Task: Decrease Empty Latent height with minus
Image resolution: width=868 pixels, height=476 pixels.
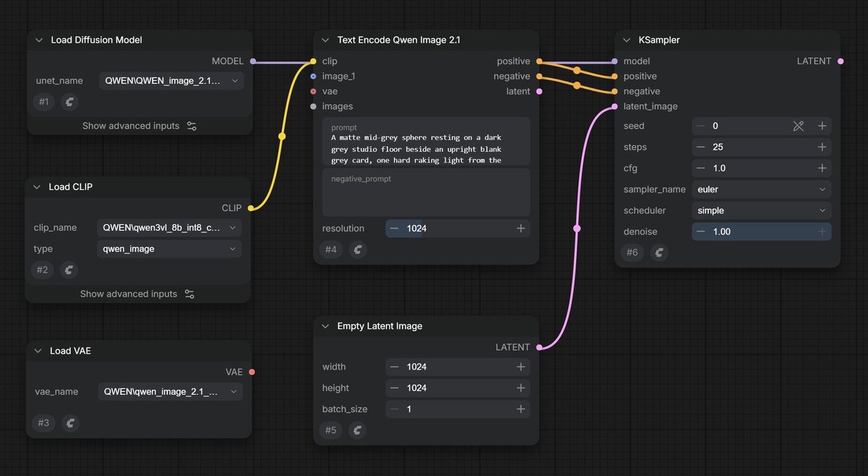Action: pyautogui.click(x=395, y=388)
